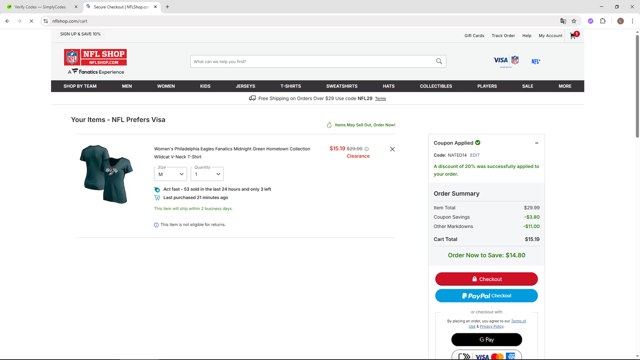Click the Coupon Savings -$3.80 value
The height and width of the screenshot is (360, 640).
532,217
